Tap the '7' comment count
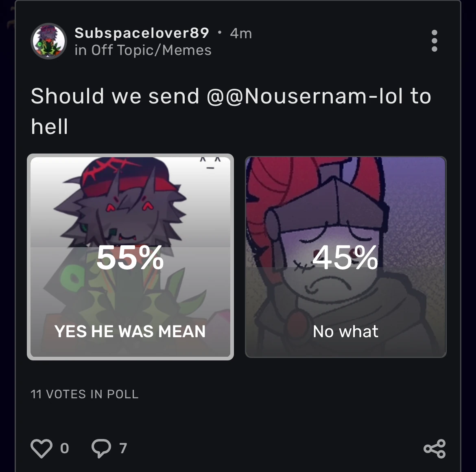 tap(122, 448)
